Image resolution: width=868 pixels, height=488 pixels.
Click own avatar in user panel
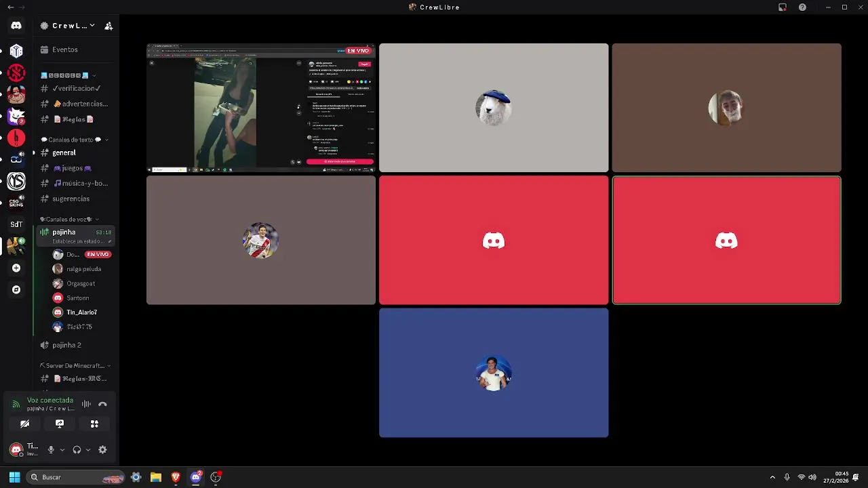pos(16,449)
